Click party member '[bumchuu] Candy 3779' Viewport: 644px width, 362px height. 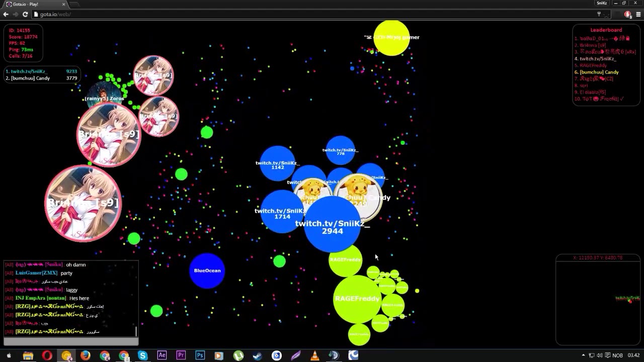(x=41, y=78)
